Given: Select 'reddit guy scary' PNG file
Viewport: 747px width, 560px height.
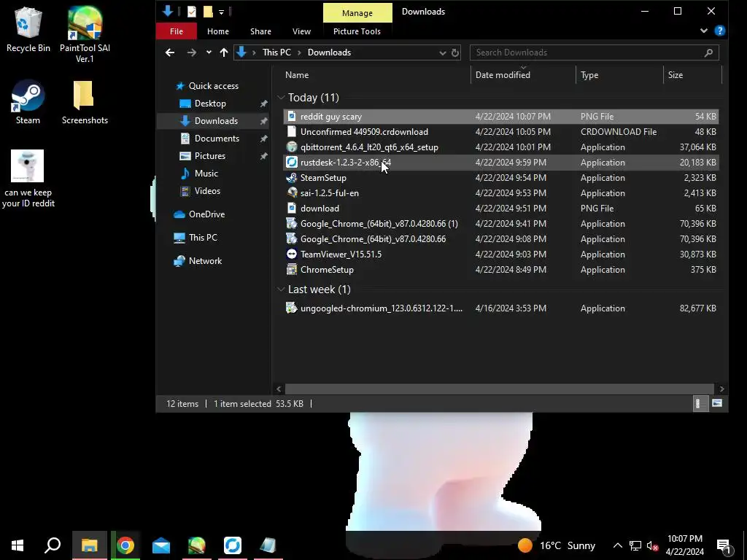Looking at the screenshot, I should coord(500,117).
